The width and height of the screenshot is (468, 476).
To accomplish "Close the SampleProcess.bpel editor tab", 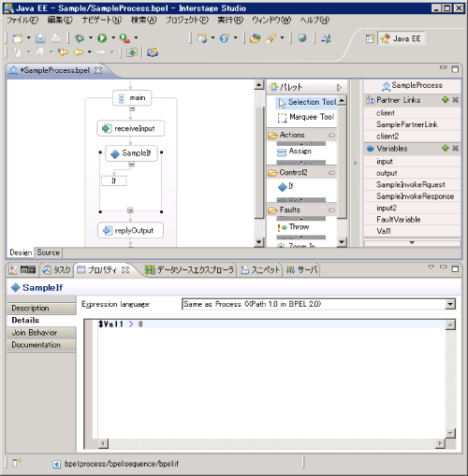I will (x=98, y=71).
